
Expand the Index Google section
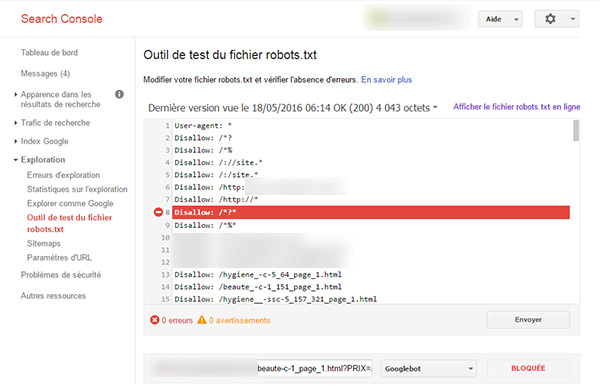(x=16, y=141)
